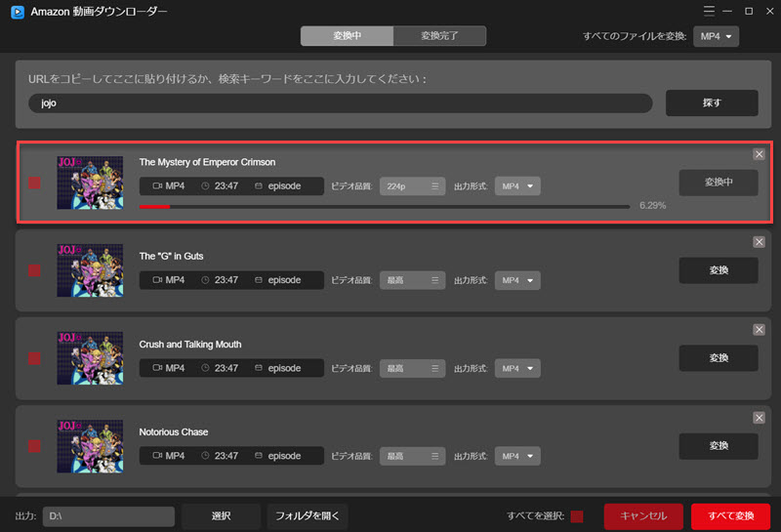Open the すべてのファイルを変換 MP4 dropdown
Image resolution: width=781 pixels, height=532 pixels.
tap(716, 36)
